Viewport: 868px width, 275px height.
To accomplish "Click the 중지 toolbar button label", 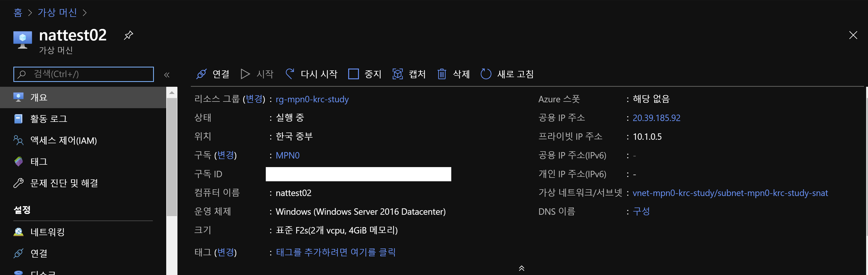I will pyautogui.click(x=373, y=74).
